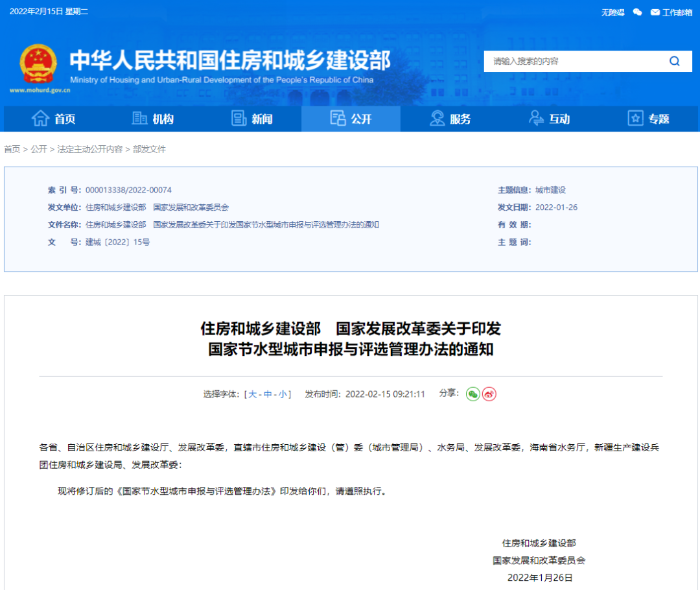700x590 pixels.
Task: Click the 无障碍 accessibility link
Action: 612,12
